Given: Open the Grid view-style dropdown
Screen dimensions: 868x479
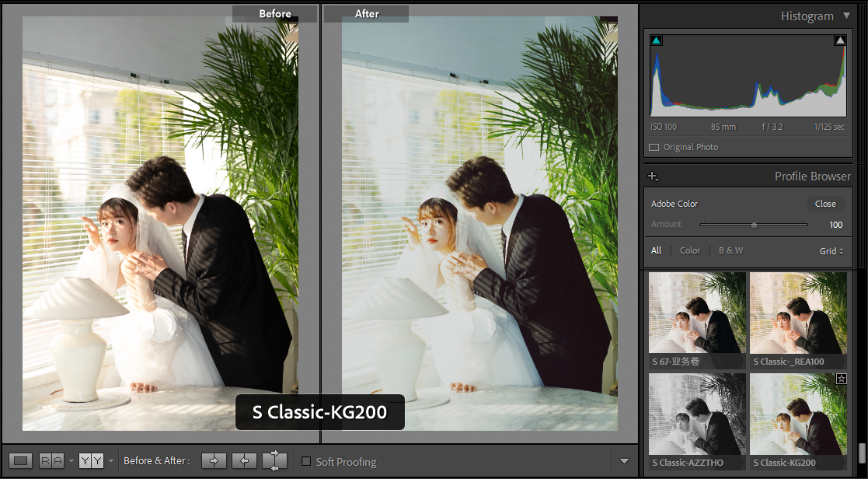Looking at the screenshot, I should click(831, 251).
